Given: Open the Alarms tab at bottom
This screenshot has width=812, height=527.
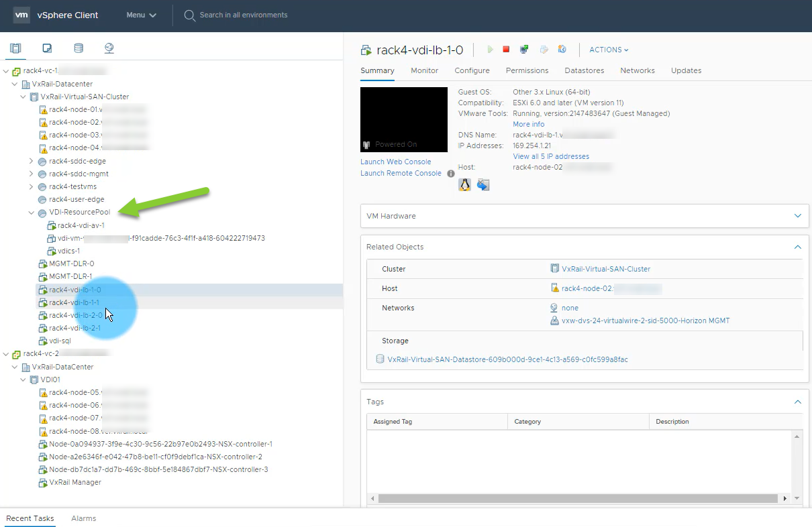Looking at the screenshot, I should (x=83, y=518).
